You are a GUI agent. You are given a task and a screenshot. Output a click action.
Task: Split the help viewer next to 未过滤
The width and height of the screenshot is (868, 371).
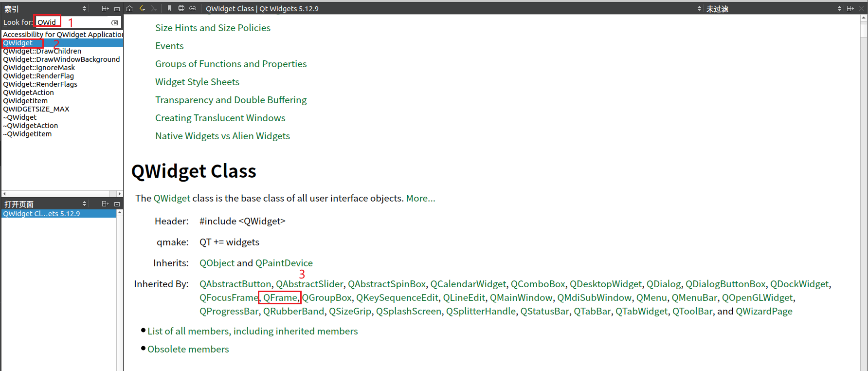[850, 8]
